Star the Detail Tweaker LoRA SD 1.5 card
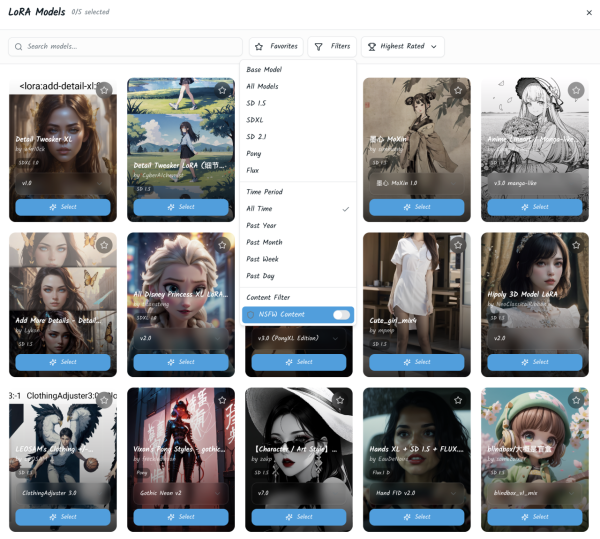 (222, 90)
